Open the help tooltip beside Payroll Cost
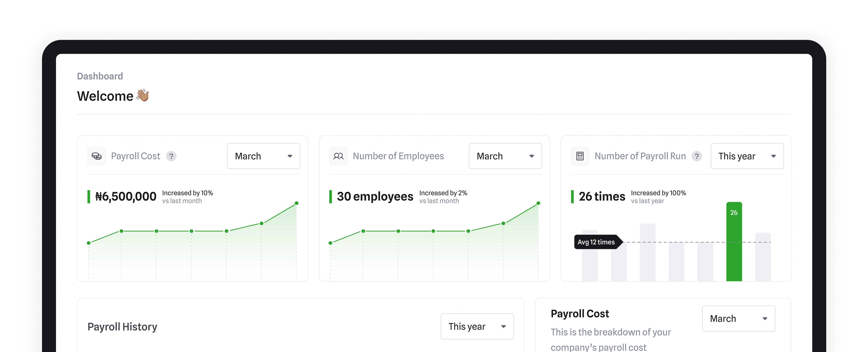Screen dimensions: 868x352 pos(172,156)
